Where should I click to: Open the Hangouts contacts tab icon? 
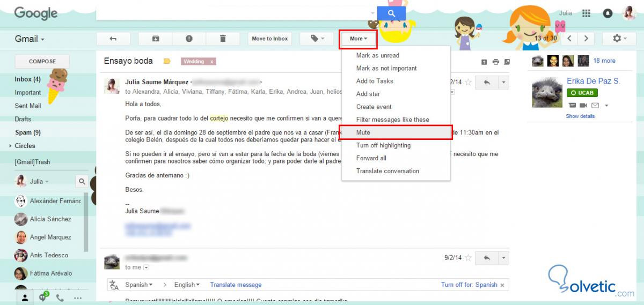pos(25,297)
